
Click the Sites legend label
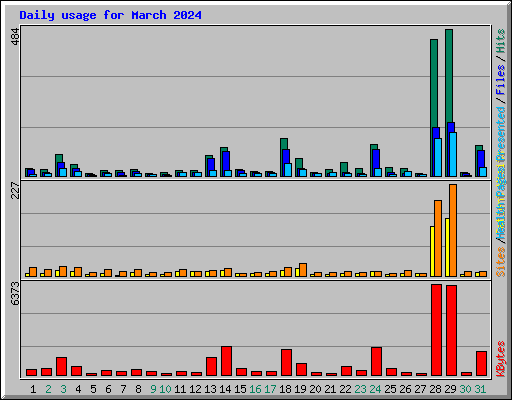[x=501, y=262]
